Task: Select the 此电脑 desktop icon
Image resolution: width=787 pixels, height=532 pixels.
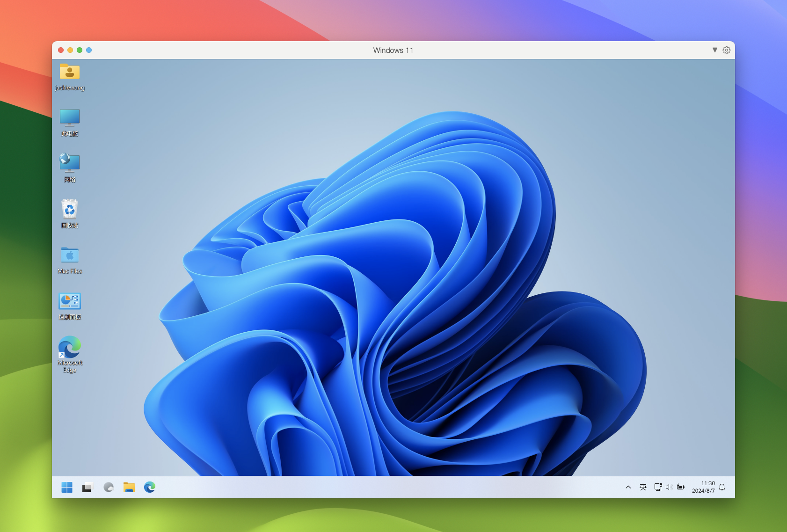Action: click(70, 117)
